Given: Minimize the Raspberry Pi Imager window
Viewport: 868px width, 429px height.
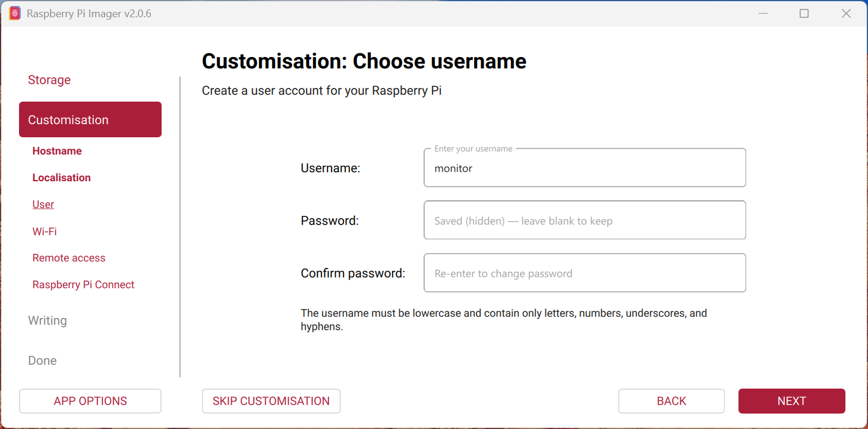Looking at the screenshot, I should point(763,13).
